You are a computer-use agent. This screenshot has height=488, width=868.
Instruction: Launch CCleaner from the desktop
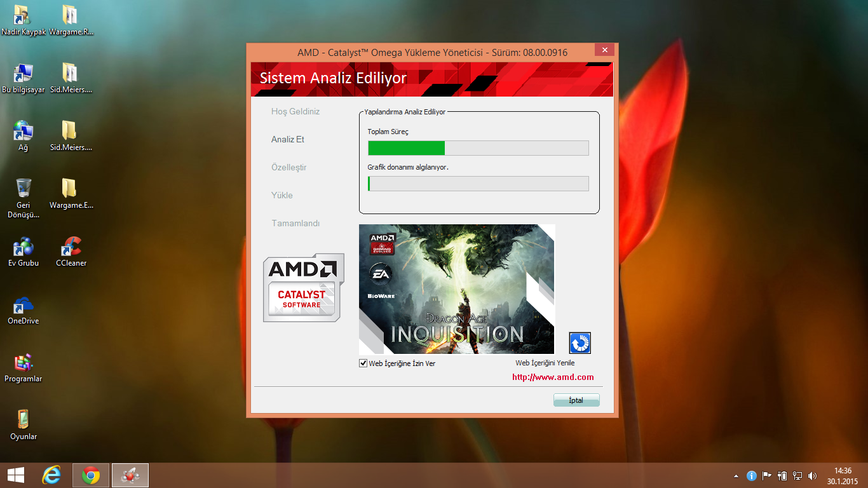click(x=71, y=252)
